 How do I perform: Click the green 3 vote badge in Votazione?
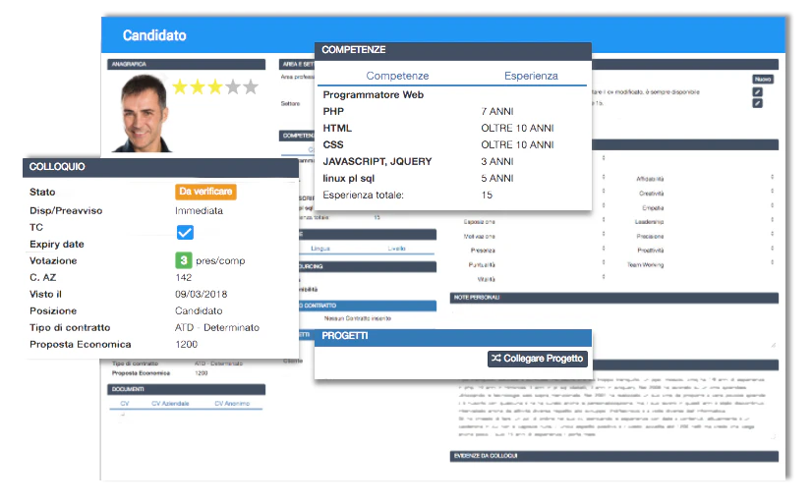183,259
